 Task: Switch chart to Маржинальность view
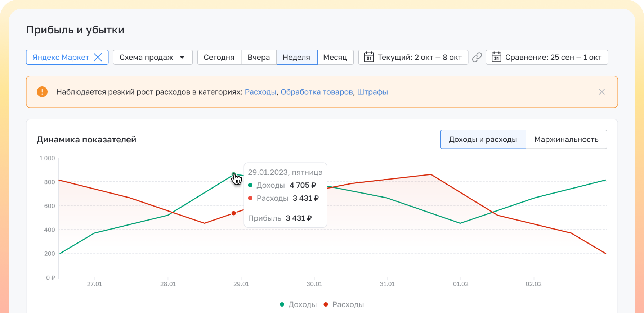click(566, 139)
